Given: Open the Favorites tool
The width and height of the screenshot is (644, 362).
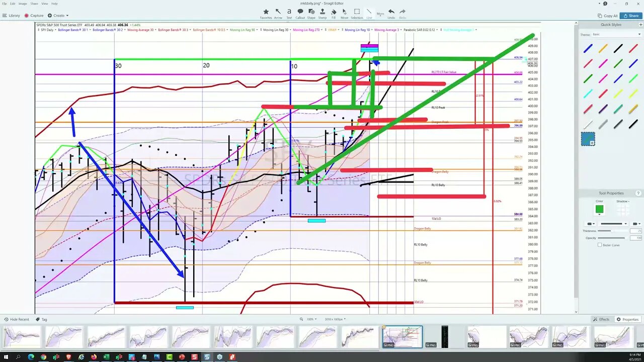Looking at the screenshot, I should 266,14.
